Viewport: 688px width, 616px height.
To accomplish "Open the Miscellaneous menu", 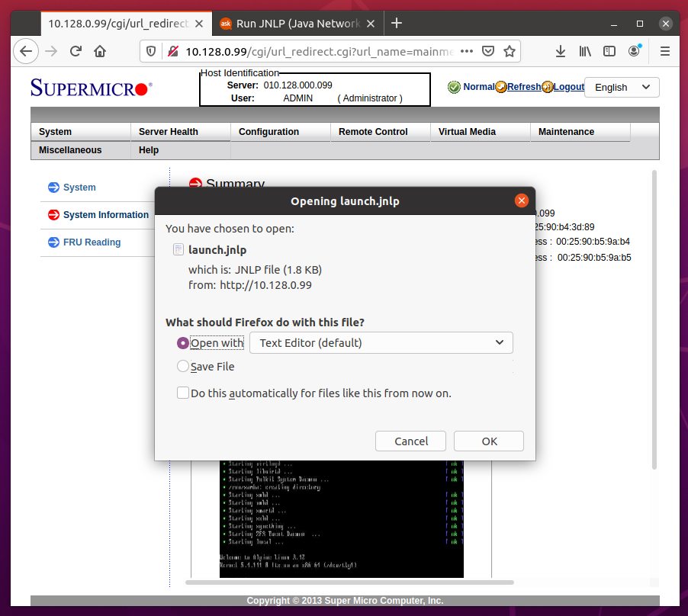I will [81, 150].
